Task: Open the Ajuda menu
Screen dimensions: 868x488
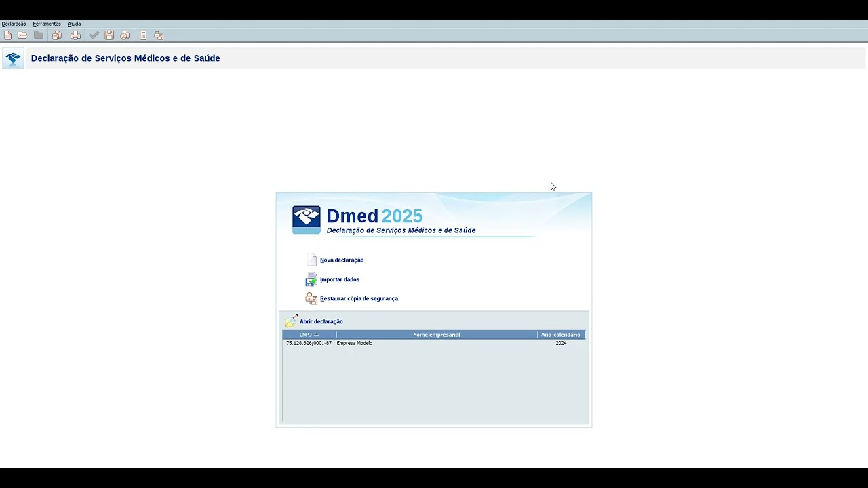Action: [x=74, y=24]
